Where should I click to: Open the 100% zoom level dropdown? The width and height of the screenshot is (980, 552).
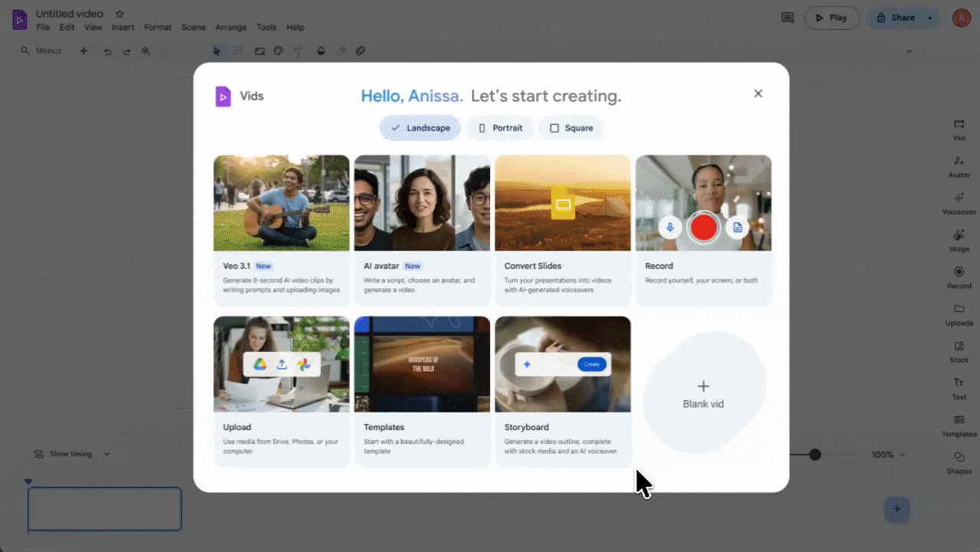coord(887,454)
